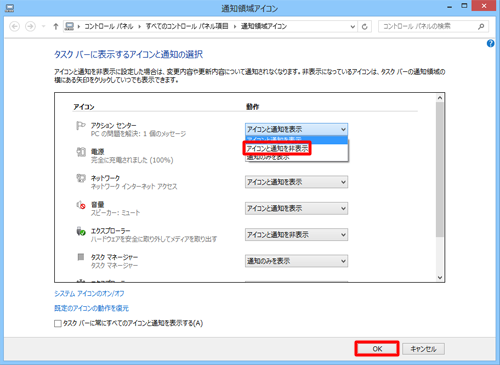The height and width of the screenshot is (365, 500).
Task: Maximize the 通知領域アイコン window
Action: 464,6
